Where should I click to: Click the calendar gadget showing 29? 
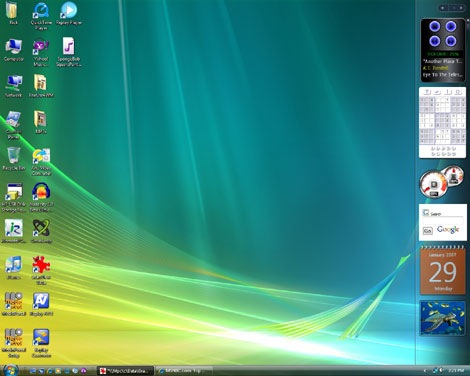[x=443, y=271]
